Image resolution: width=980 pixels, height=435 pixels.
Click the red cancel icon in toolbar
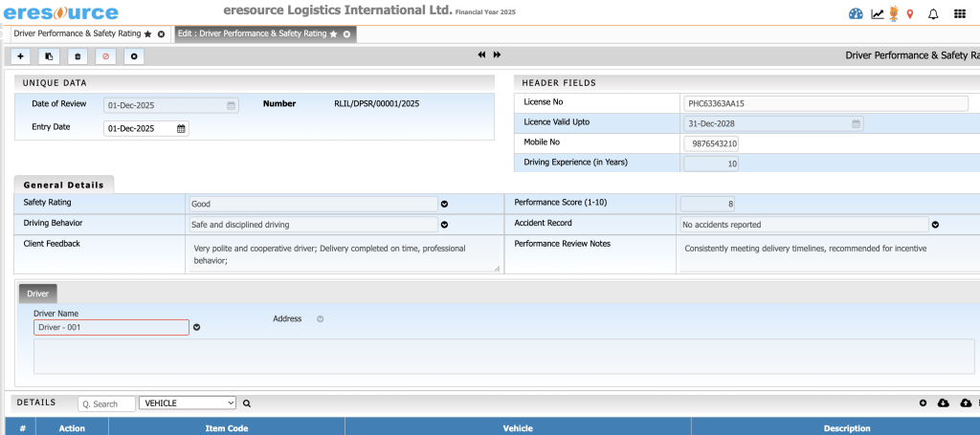point(105,56)
